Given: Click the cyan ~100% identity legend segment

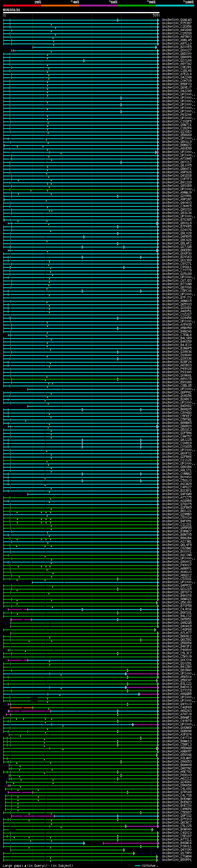Looking at the screenshot, I should click(175, 6).
